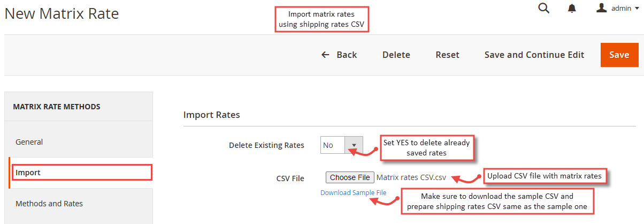The height and width of the screenshot is (224, 644).
Task: Click the Matrix rates CSV.csv filename
Action: point(411,177)
